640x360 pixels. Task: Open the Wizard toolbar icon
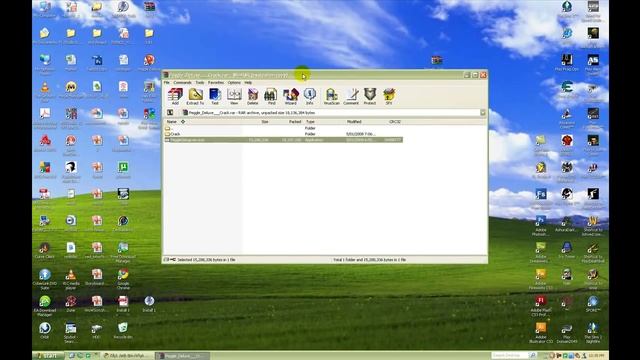click(x=291, y=96)
